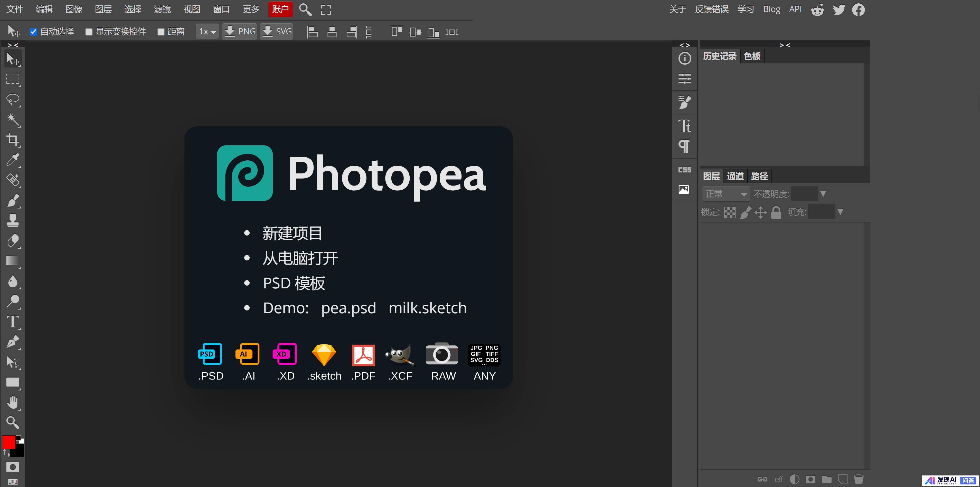
Task: Select the Pen tool
Action: 13,342
